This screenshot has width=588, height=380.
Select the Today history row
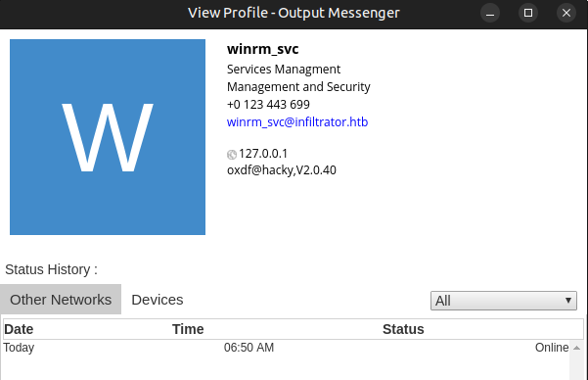coord(286,348)
